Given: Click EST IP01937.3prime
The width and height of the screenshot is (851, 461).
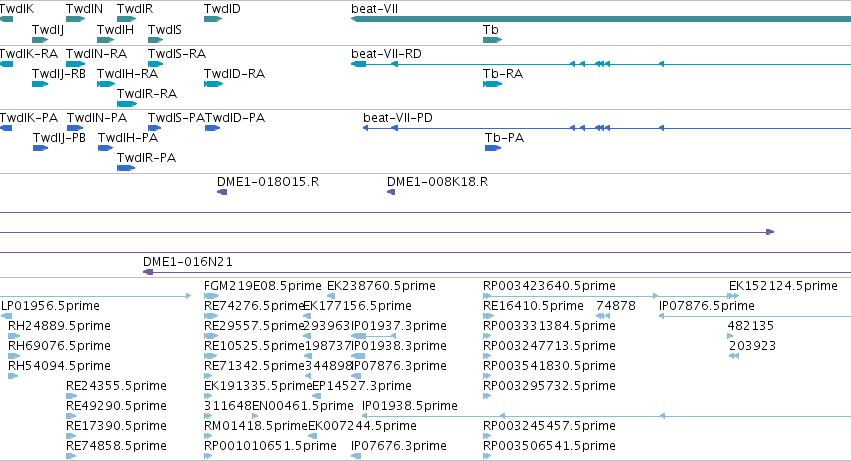Looking at the screenshot, I should (x=399, y=326).
